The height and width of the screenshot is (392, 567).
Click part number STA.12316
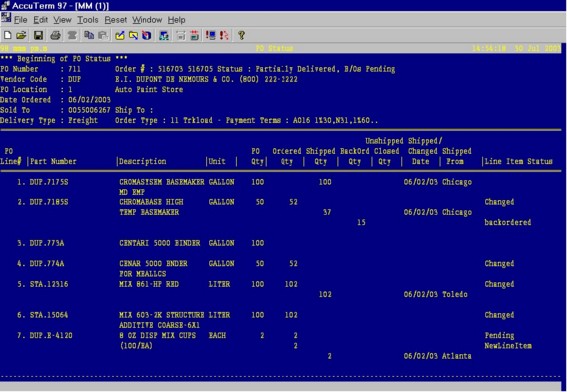(x=49, y=284)
